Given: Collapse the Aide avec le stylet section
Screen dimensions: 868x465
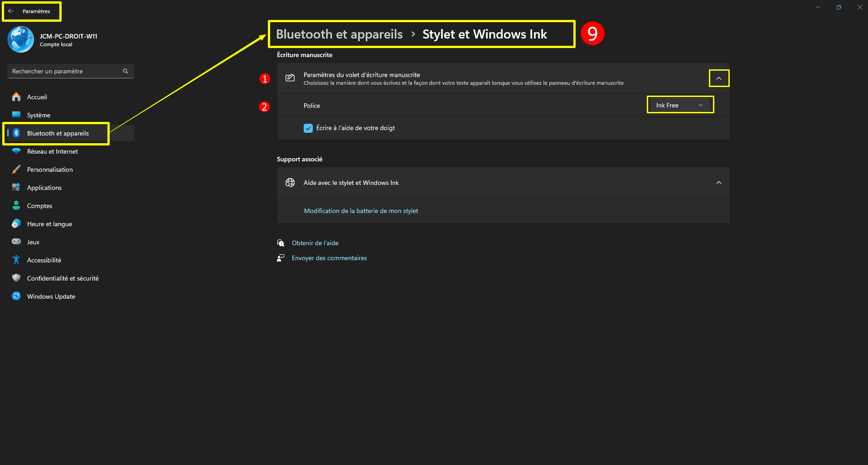Looking at the screenshot, I should [x=719, y=183].
